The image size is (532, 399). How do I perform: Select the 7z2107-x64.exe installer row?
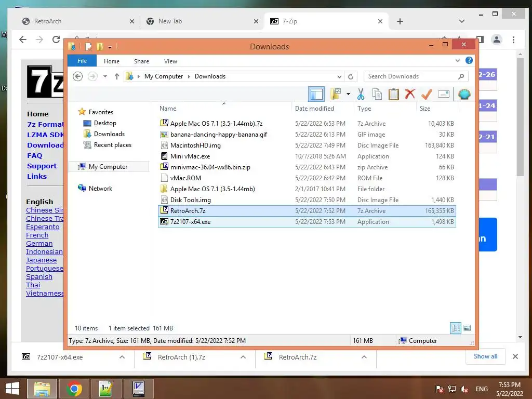[307, 221]
